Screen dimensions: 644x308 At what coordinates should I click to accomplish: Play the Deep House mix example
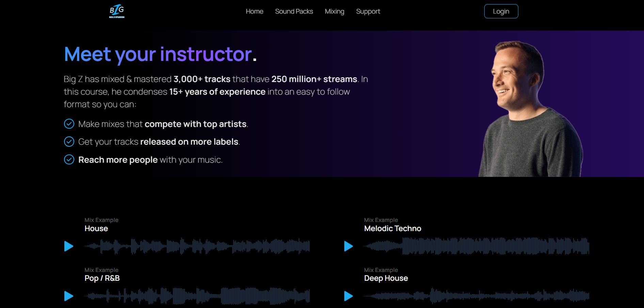point(348,296)
